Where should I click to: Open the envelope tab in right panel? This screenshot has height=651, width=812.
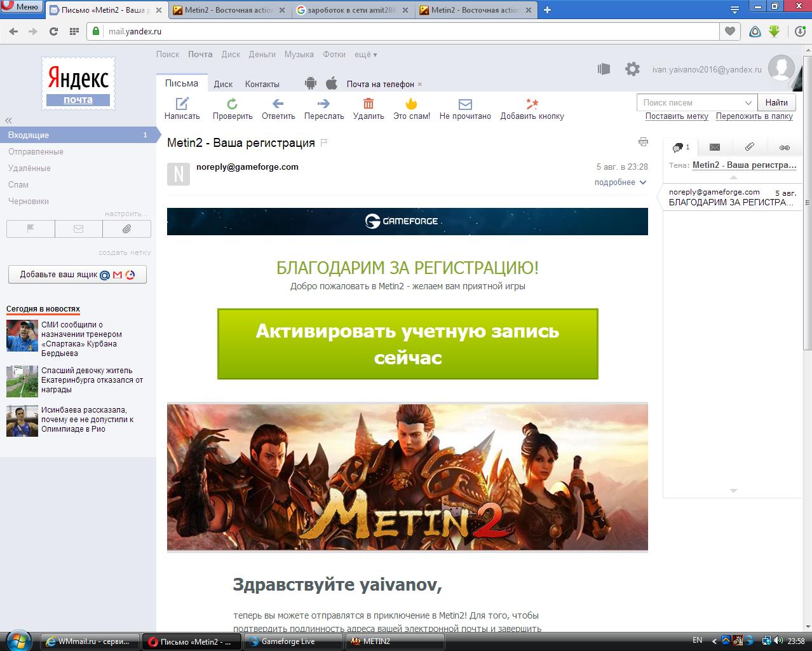tap(715, 147)
